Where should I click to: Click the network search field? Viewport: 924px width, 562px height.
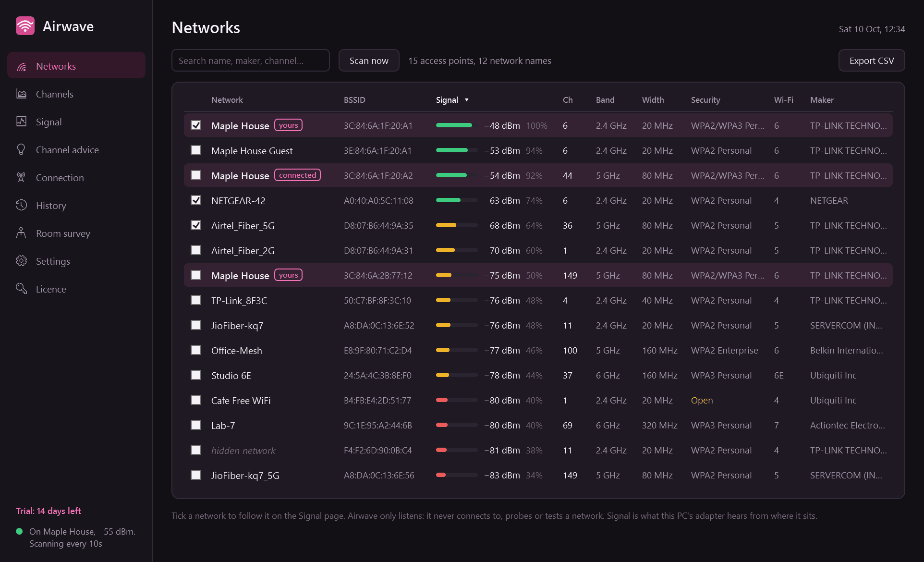(x=251, y=61)
